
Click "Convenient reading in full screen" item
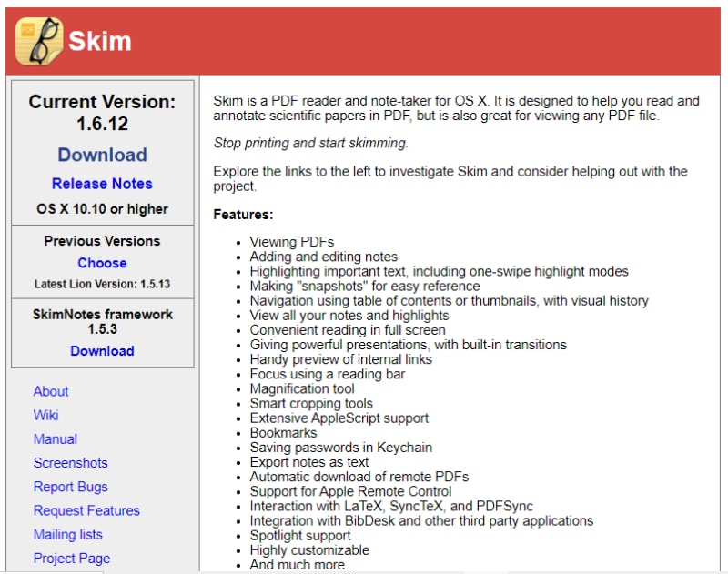pos(348,330)
